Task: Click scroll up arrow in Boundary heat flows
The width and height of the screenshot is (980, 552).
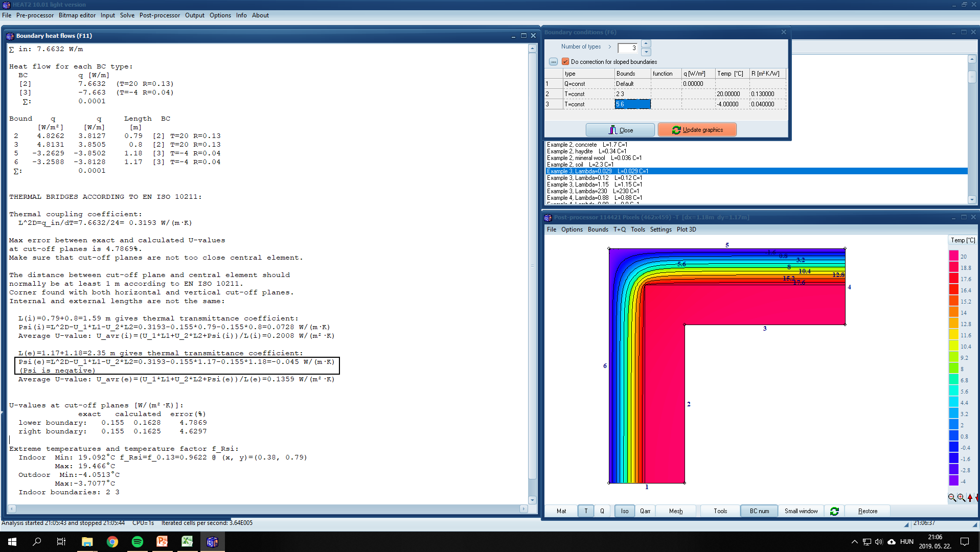Action: coord(532,49)
